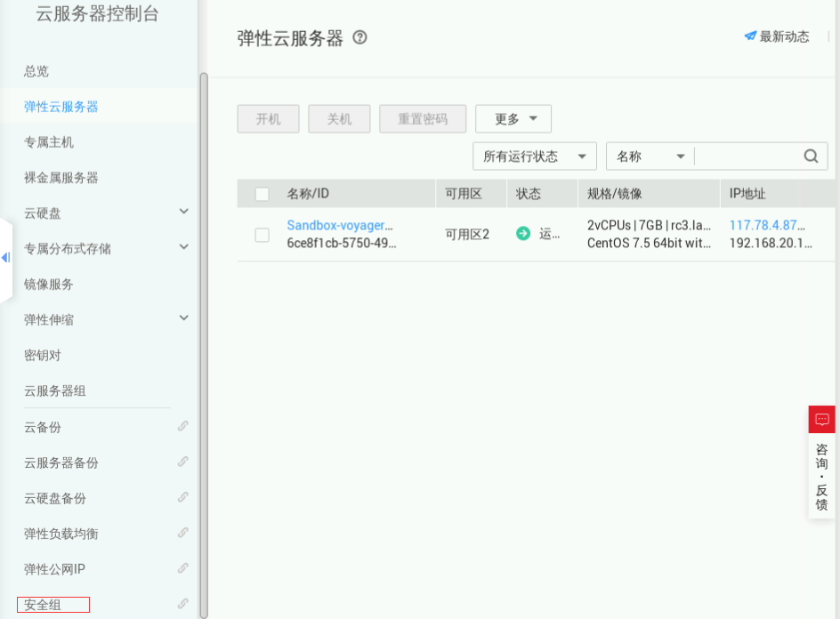Click link icon beside 弹性公网IP
Viewport: 840px width, 619px height.
(182, 568)
